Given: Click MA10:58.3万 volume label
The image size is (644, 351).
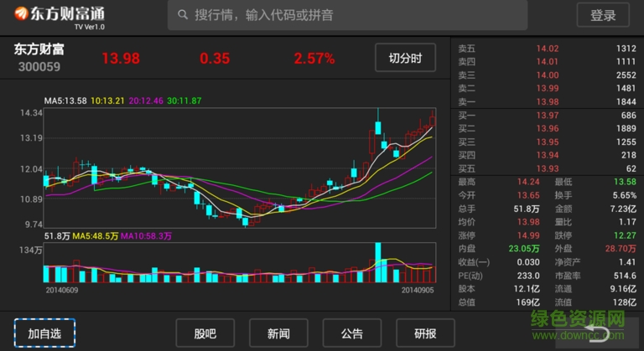Looking at the screenshot, I should [146, 236].
